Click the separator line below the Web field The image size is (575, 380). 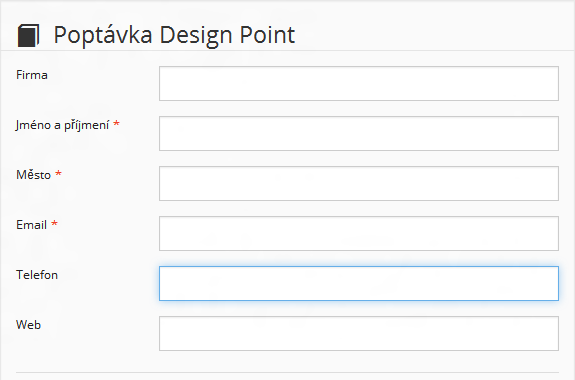287,373
